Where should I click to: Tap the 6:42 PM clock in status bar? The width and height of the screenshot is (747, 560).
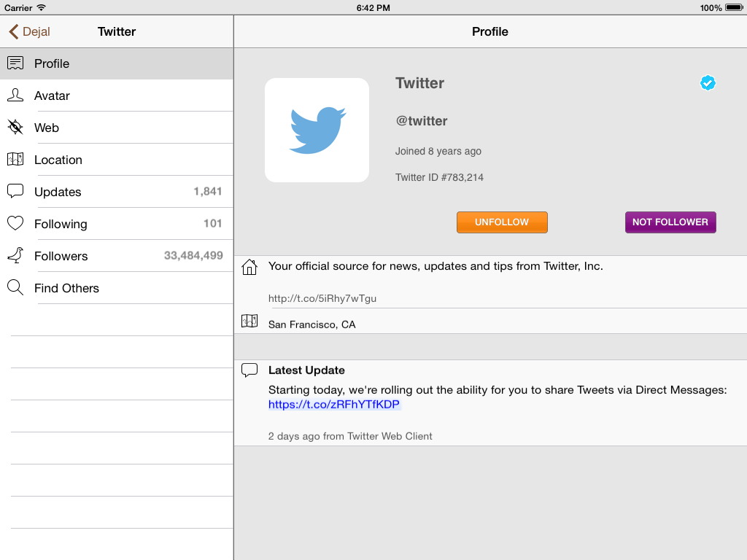coord(373,7)
